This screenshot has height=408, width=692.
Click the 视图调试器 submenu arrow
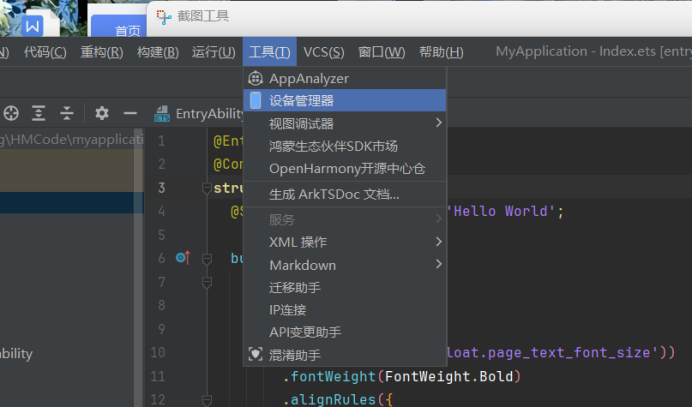[438, 122]
